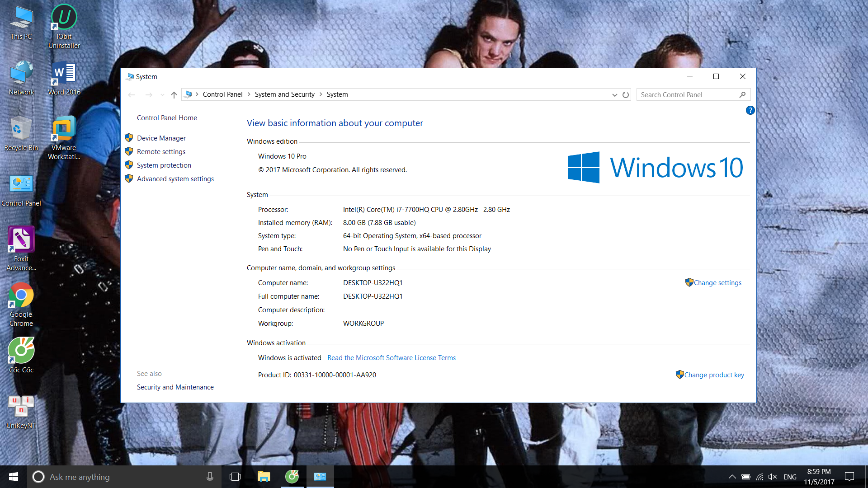Switch the ENG input language
The image size is (868, 488).
(x=790, y=477)
